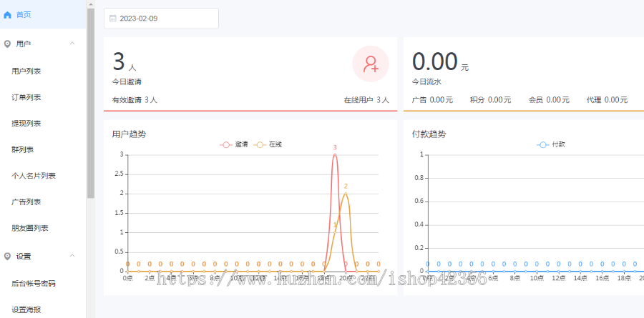
Task: Open 订单列表 in the sidebar
Action: (26, 97)
